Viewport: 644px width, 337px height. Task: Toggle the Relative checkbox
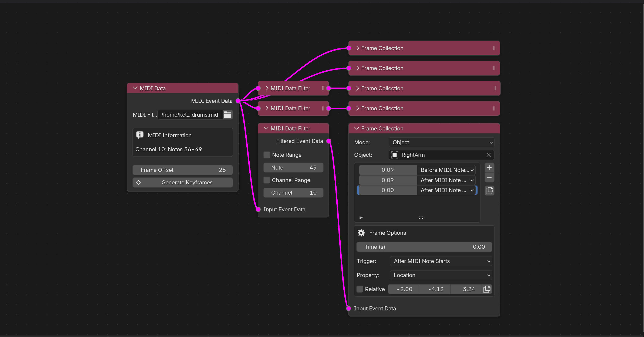(x=360, y=289)
